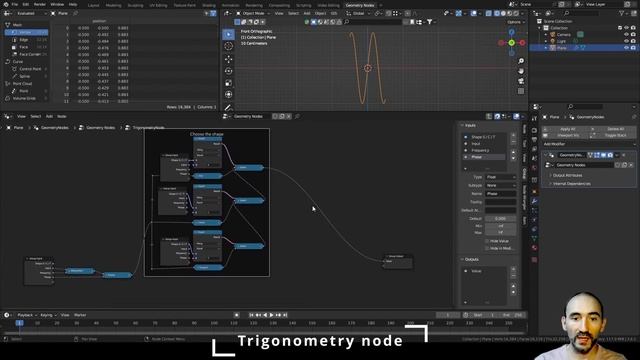Open the Type Float dropdown

(x=500, y=177)
